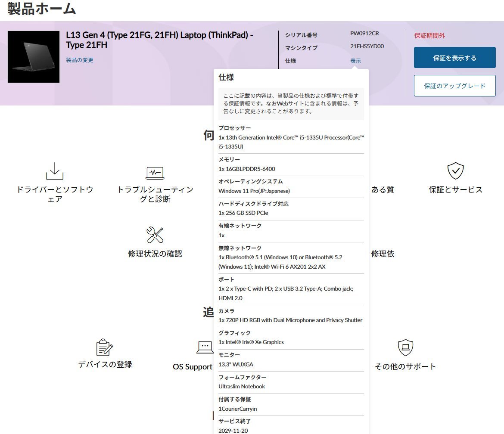The image size is (504, 434).
Task: Click the 2029-11-20 service end date
Action: click(x=233, y=431)
